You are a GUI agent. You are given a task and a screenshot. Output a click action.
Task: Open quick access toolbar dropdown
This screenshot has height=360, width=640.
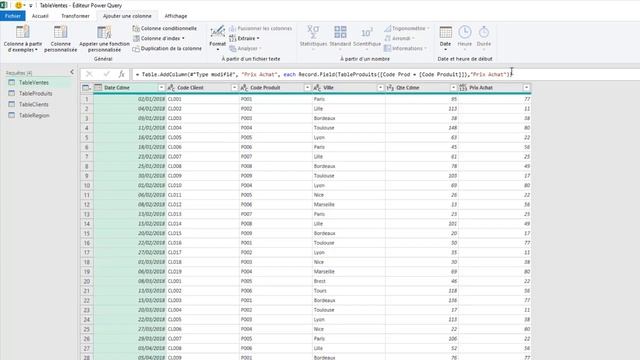pos(31,6)
